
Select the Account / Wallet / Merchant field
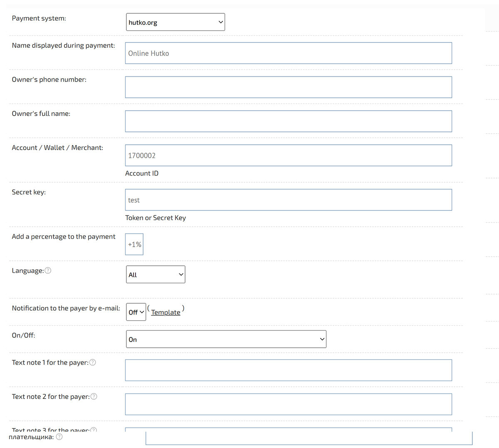click(x=288, y=156)
